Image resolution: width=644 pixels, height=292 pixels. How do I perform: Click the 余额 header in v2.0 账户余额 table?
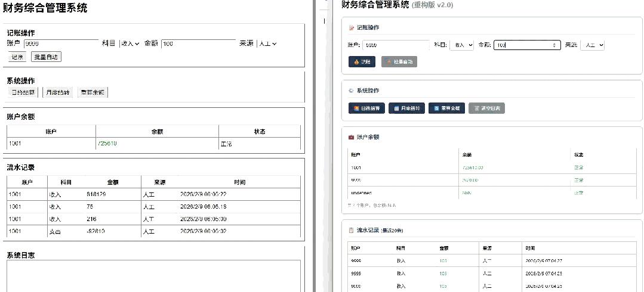click(467, 155)
